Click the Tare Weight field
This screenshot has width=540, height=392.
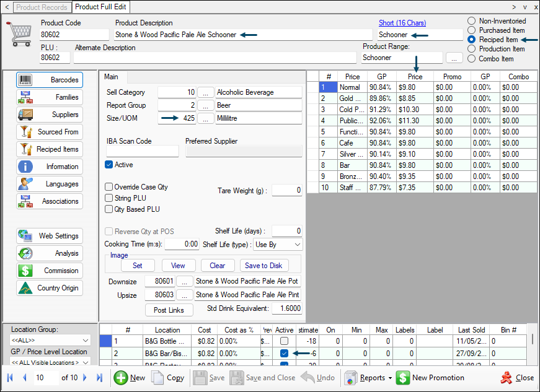click(287, 190)
